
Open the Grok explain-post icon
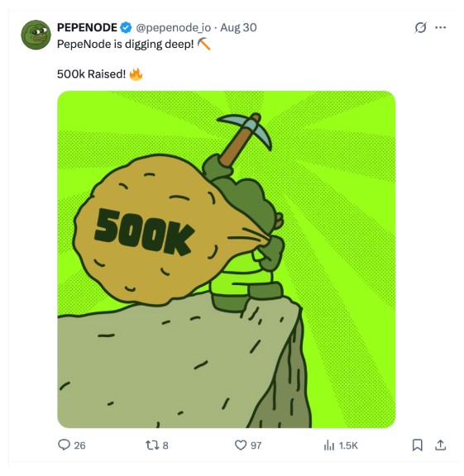(420, 27)
